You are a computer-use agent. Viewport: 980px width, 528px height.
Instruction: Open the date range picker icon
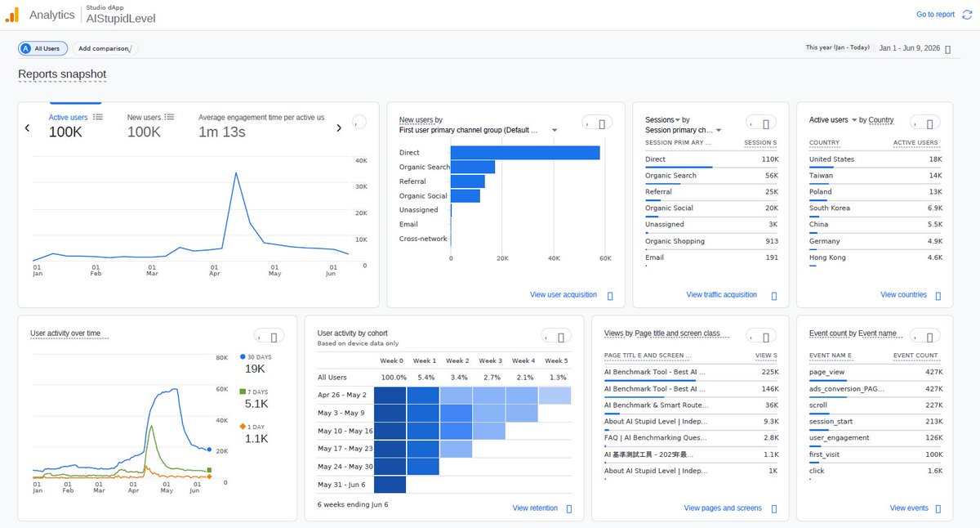point(947,49)
